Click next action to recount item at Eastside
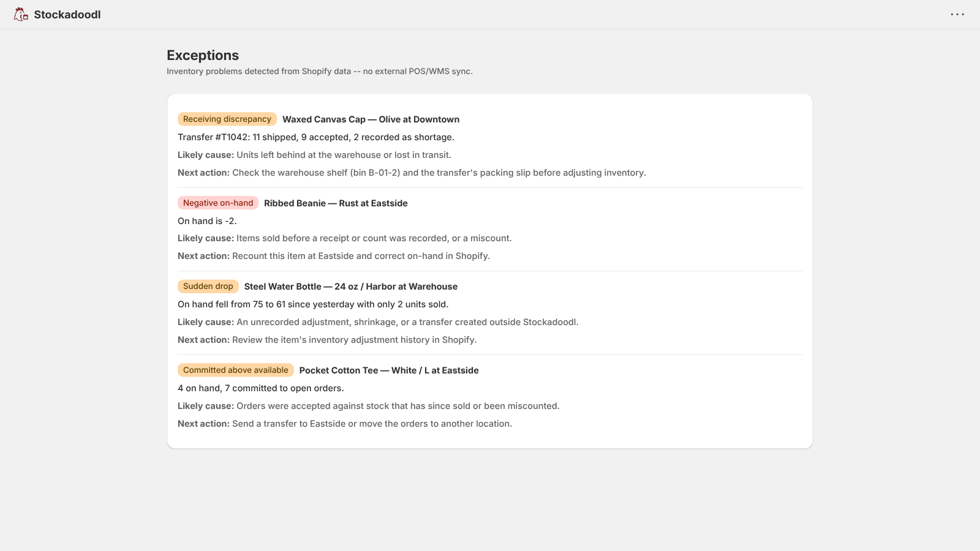Image resolution: width=980 pixels, height=551 pixels. click(x=334, y=256)
